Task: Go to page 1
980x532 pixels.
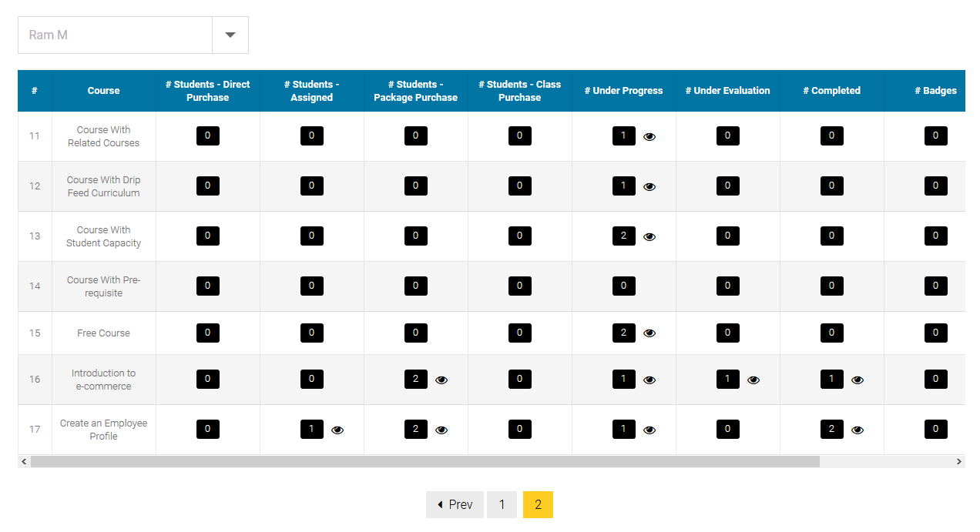Action: pyautogui.click(x=502, y=505)
